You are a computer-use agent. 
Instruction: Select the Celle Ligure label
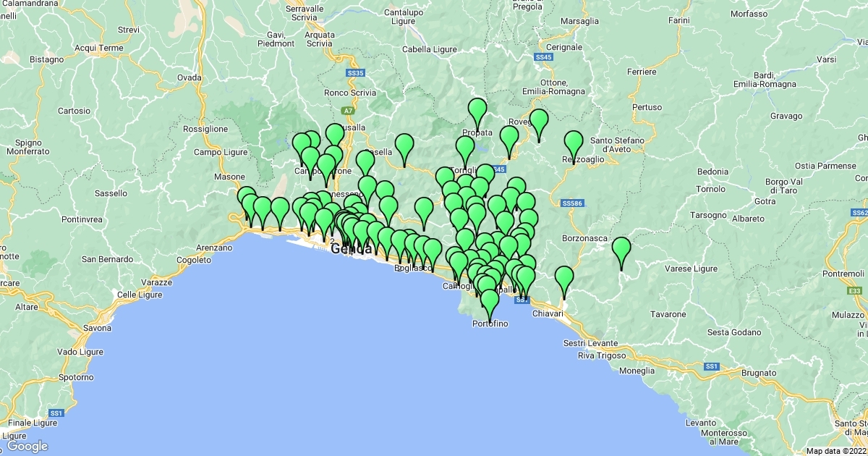coord(139,294)
